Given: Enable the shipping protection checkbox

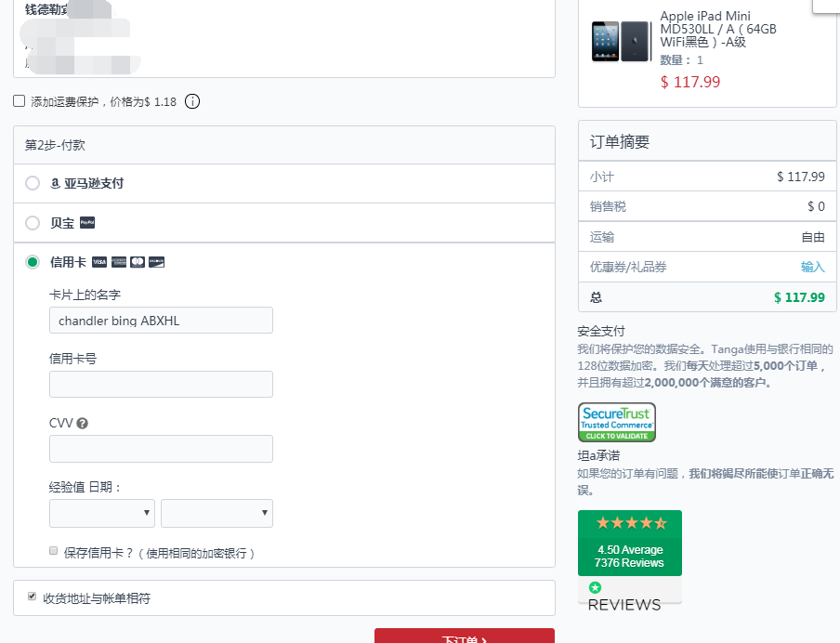Looking at the screenshot, I should (20, 101).
